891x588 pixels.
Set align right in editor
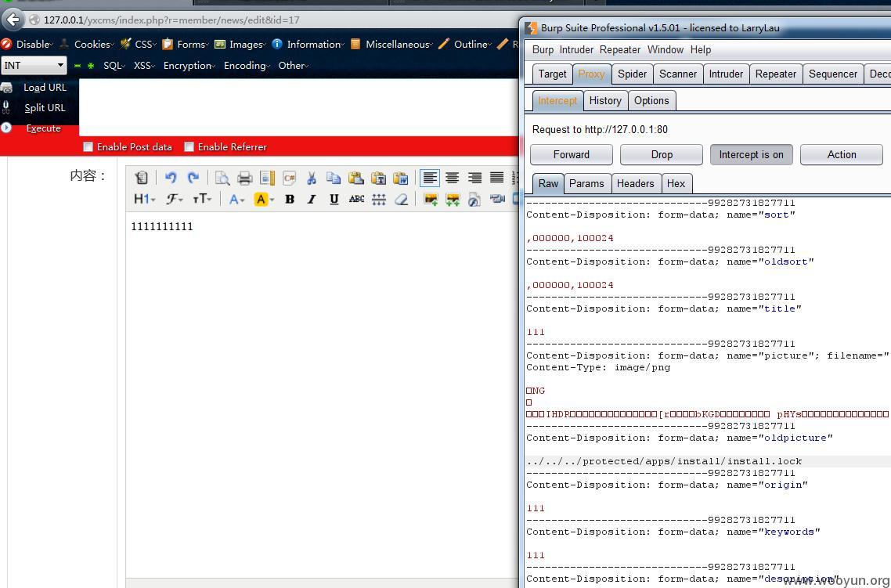tap(474, 178)
